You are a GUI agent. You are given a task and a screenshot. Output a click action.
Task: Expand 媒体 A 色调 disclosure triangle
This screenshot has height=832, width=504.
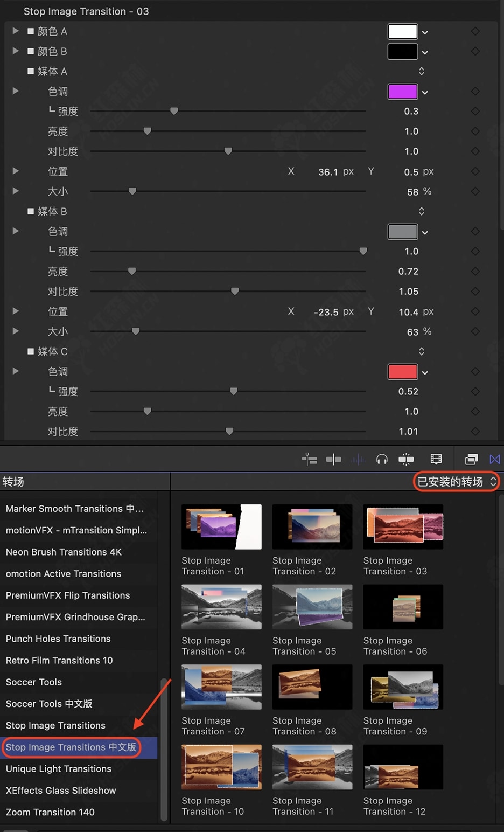[16, 91]
